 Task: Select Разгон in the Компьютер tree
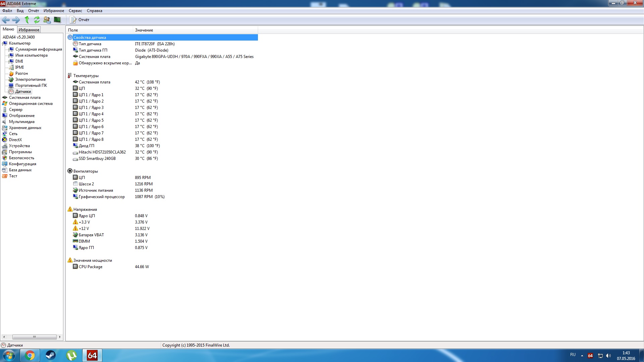click(x=21, y=73)
